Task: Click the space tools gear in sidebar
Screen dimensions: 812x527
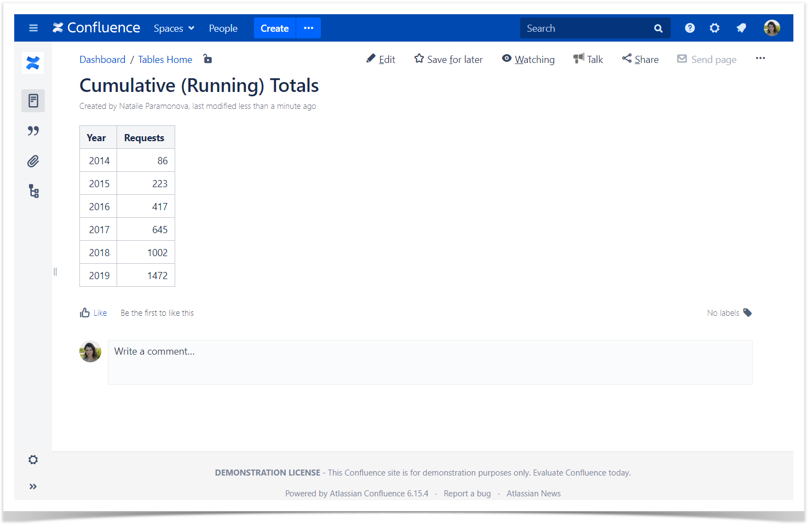Action: coord(33,460)
